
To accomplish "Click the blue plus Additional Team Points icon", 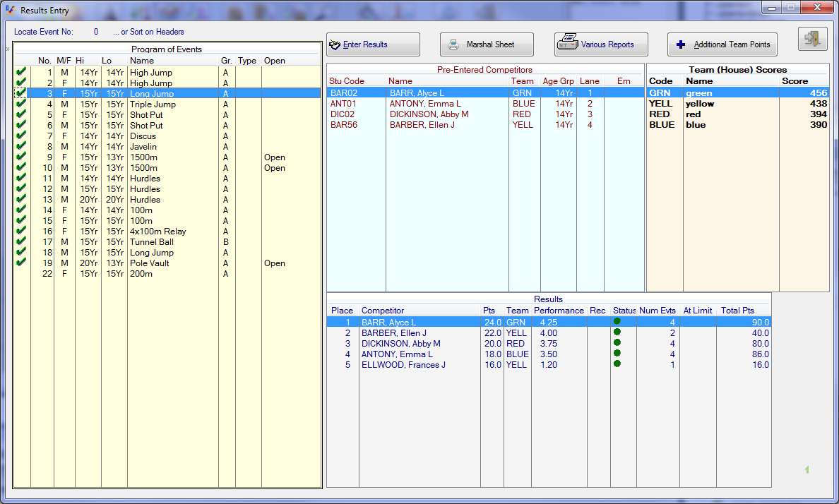I will pyautogui.click(x=681, y=44).
